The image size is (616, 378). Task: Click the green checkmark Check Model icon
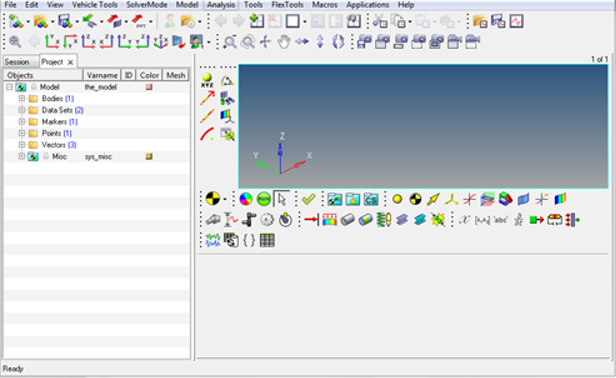point(308,199)
